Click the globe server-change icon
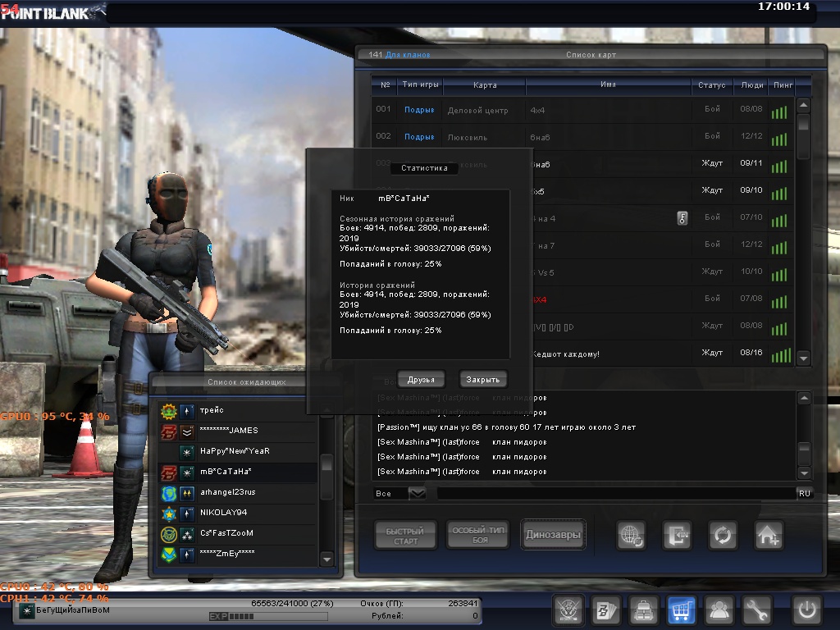Viewport: 840px width, 630px height. (x=631, y=535)
